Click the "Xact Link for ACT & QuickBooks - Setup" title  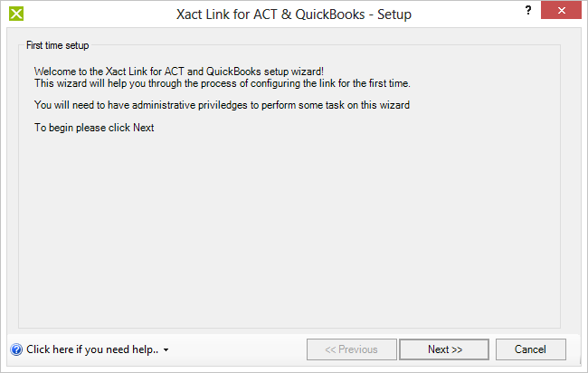pyautogui.click(x=294, y=14)
